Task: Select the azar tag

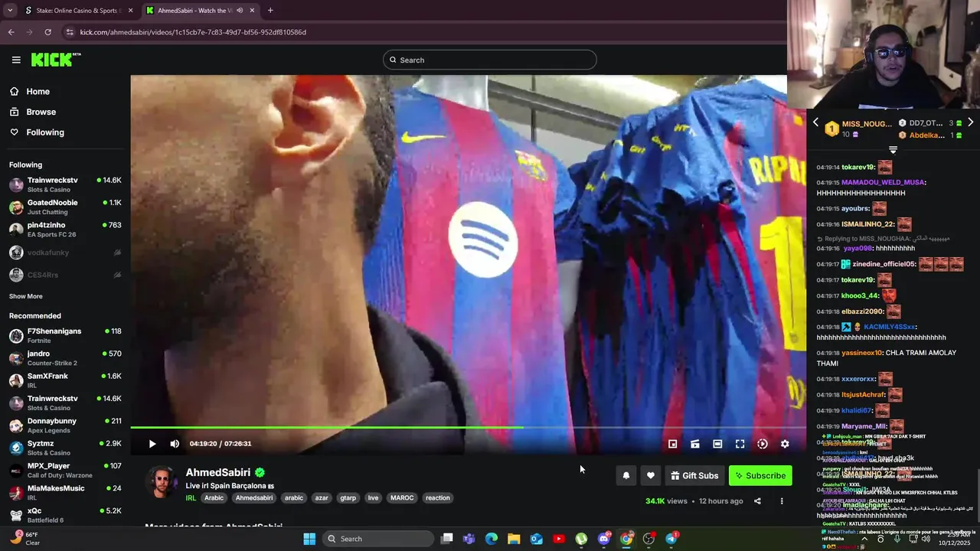Action: [x=322, y=498]
